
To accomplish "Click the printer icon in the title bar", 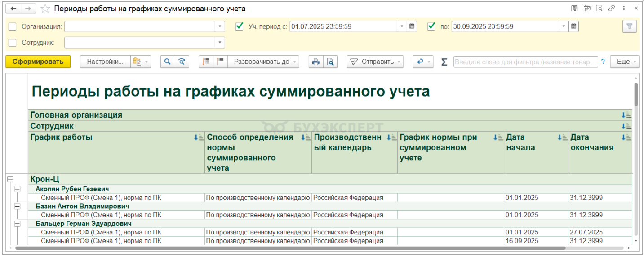I will (586, 8).
